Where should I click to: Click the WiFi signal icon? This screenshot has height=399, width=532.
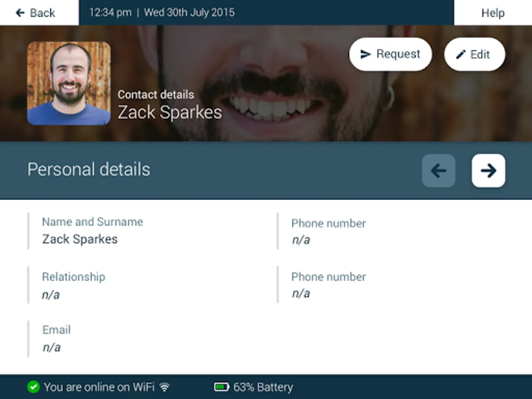pyautogui.click(x=164, y=387)
